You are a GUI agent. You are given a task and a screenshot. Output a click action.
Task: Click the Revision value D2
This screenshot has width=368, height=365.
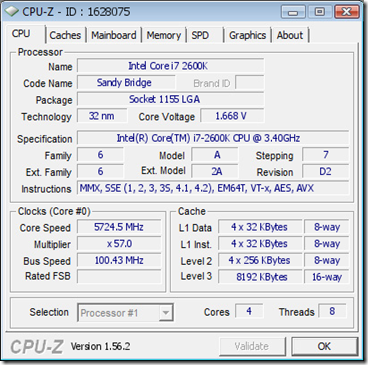tap(326, 171)
